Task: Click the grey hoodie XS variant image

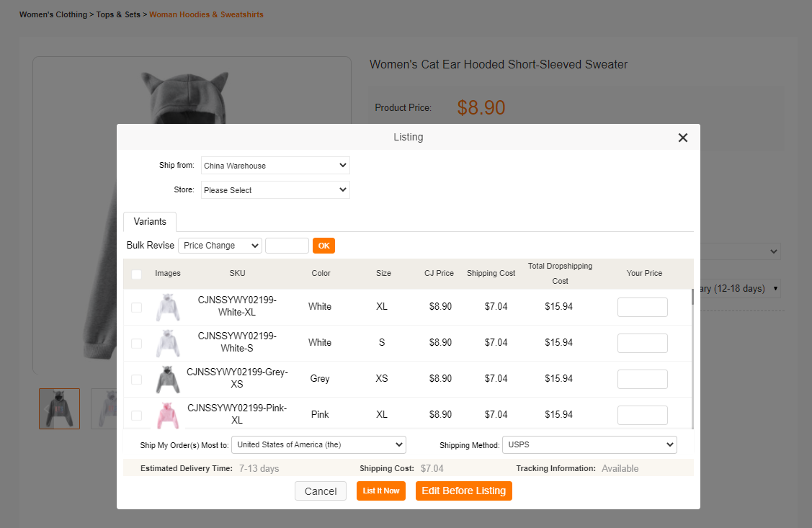Action: click(167, 380)
